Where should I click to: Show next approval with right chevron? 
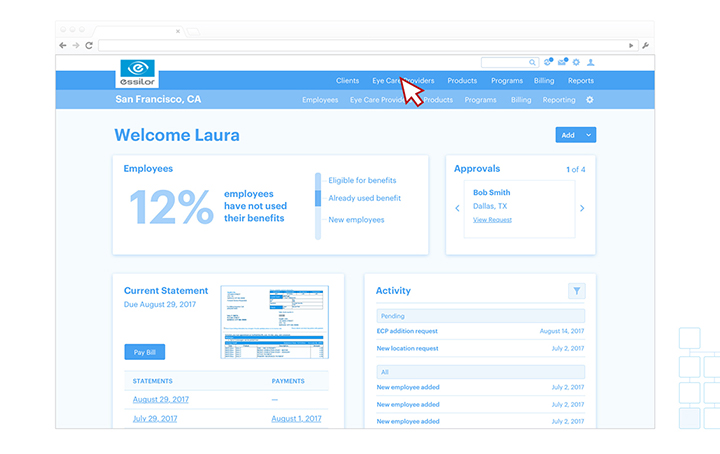(x=582, y=209)
